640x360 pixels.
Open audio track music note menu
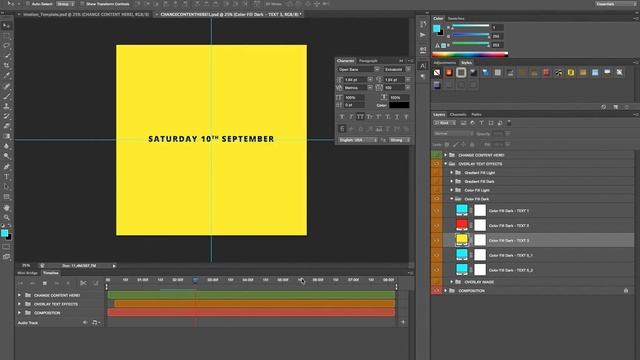point(96,322)
